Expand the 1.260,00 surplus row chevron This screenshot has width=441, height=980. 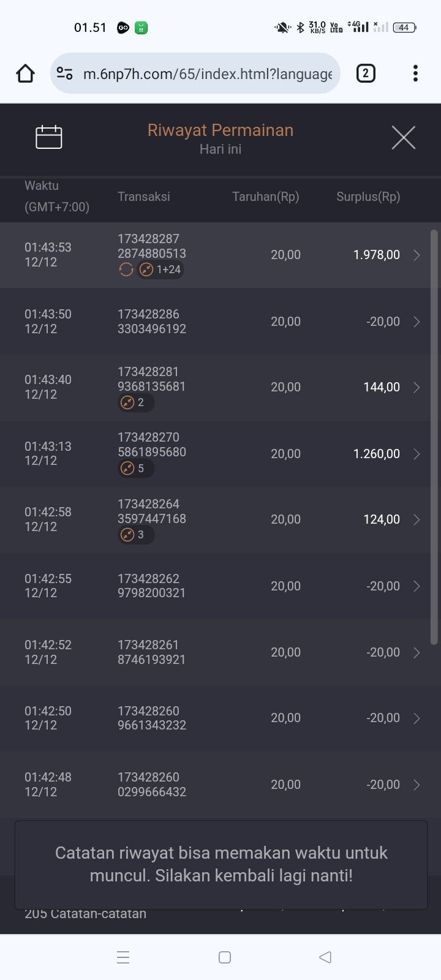pyautogui.click(x=417, y=454)
